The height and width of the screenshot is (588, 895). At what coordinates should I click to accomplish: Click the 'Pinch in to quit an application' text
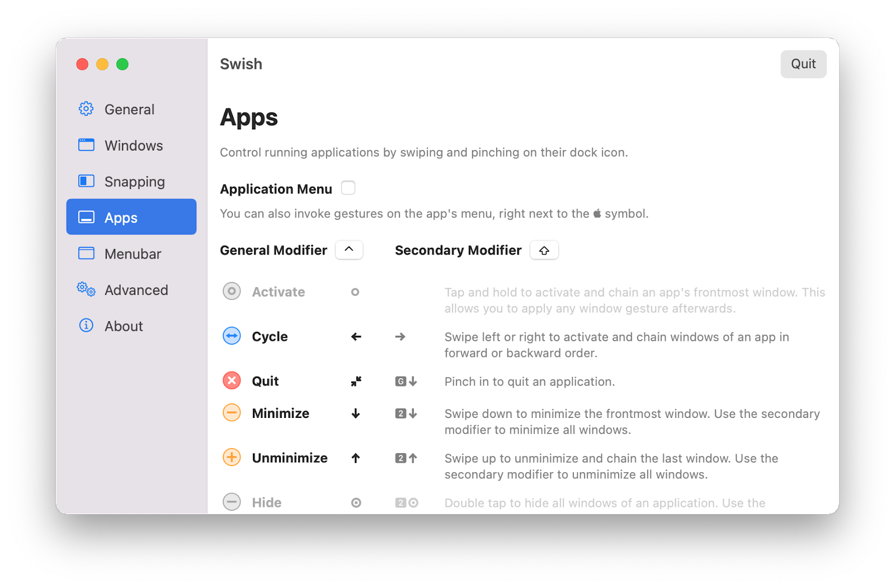tap(530, 382)
